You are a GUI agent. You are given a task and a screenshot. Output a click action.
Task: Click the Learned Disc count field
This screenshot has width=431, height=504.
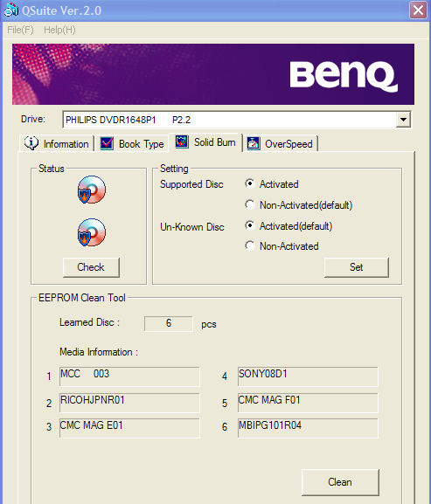pyautogui.click(x=169, y=323)
